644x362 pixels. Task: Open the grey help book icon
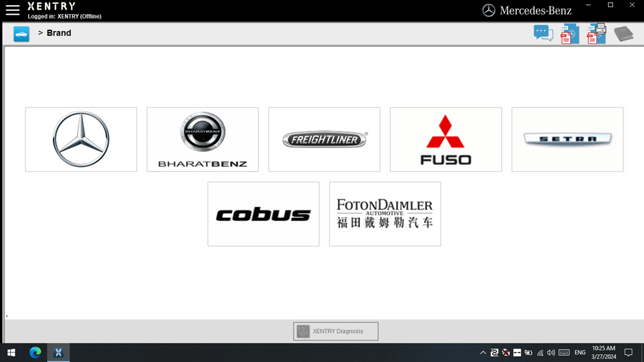point(624,33)
